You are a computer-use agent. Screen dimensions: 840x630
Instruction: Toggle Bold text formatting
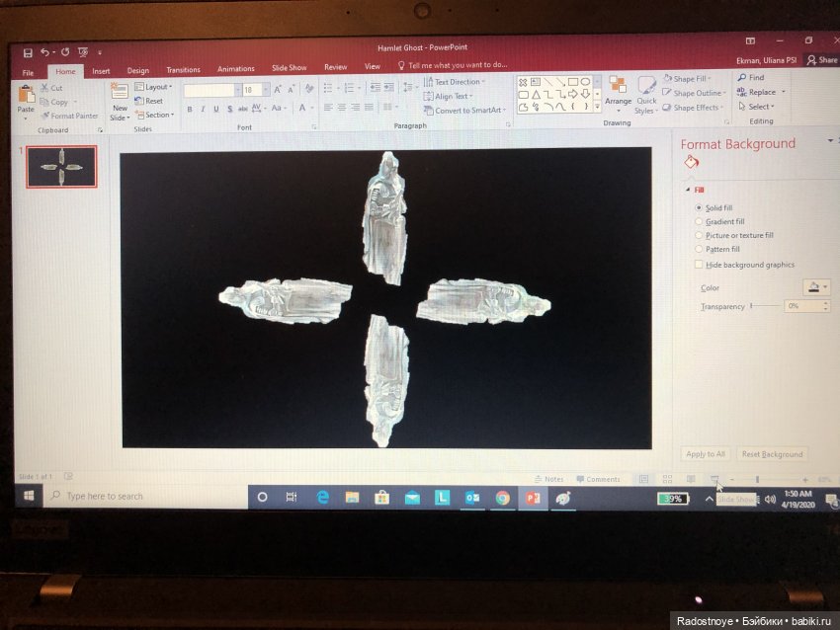(189, 109)
